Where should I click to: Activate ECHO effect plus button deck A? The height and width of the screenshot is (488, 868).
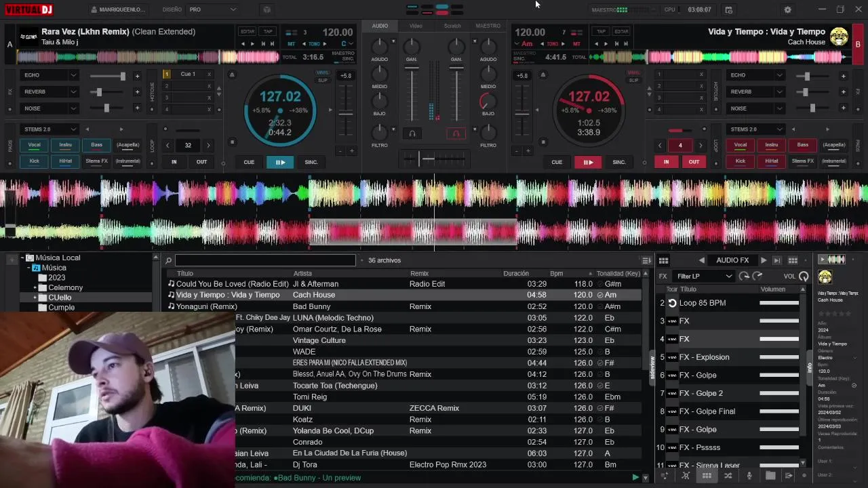[137, 76]
